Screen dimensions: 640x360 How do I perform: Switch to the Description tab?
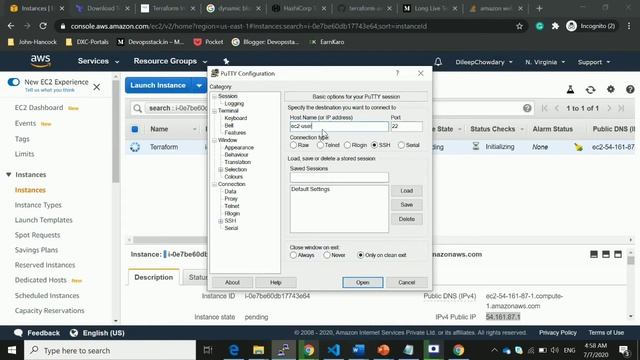pyautogui.click(x=153, y=277)
